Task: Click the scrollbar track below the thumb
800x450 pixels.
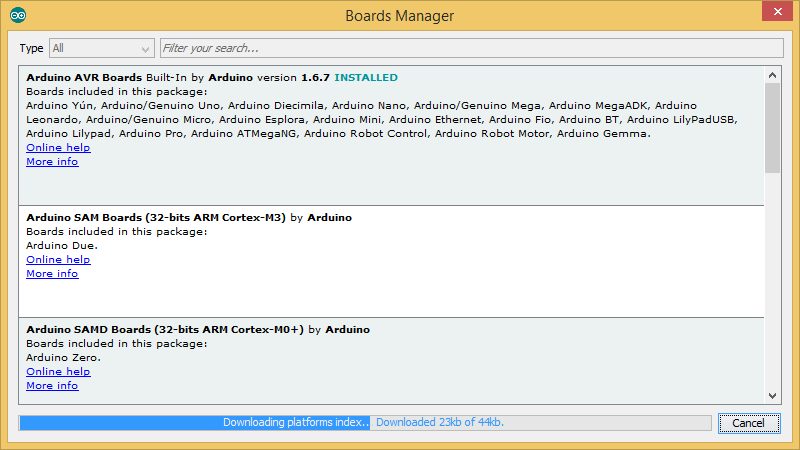Action: [772, 280]
